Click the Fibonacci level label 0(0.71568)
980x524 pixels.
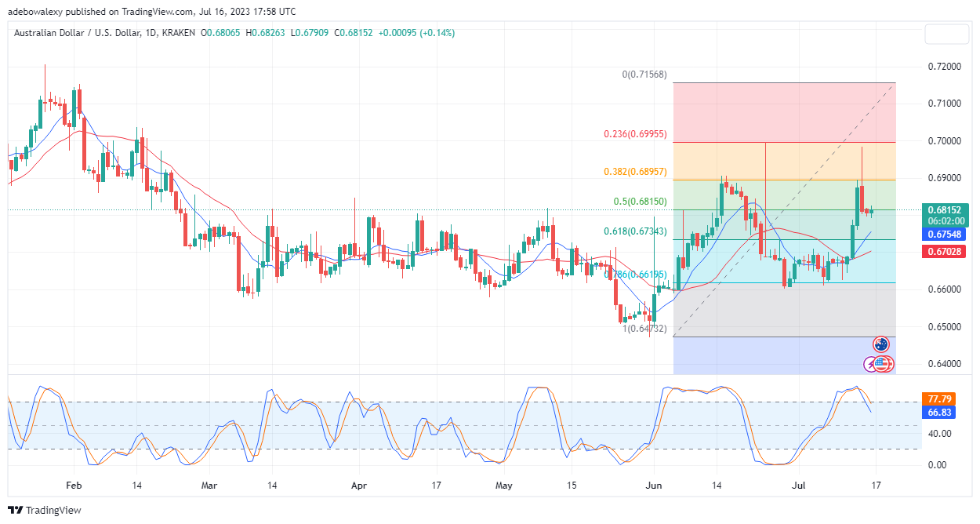point(644,75)
